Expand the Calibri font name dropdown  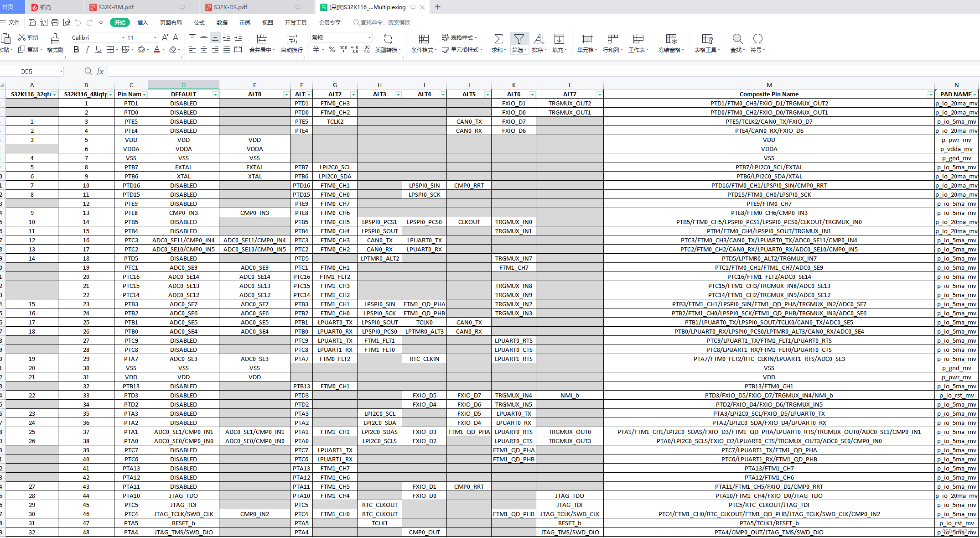pos(123,38)
